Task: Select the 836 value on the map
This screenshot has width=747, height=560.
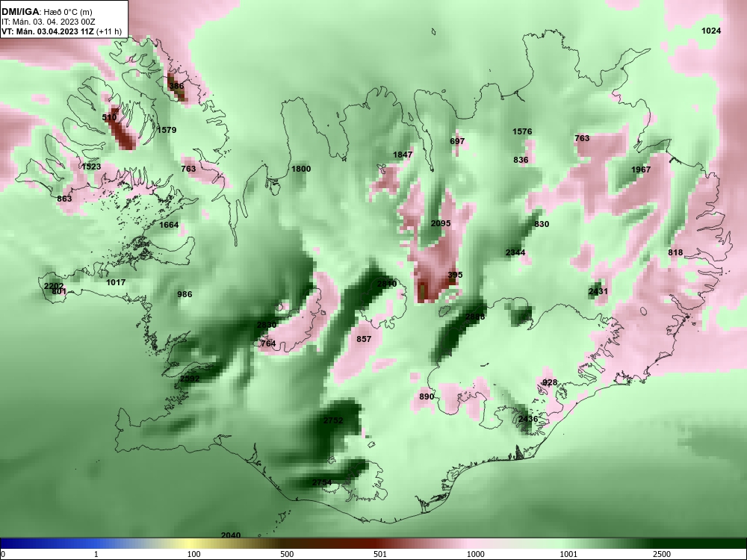Action: coord(521,160)
